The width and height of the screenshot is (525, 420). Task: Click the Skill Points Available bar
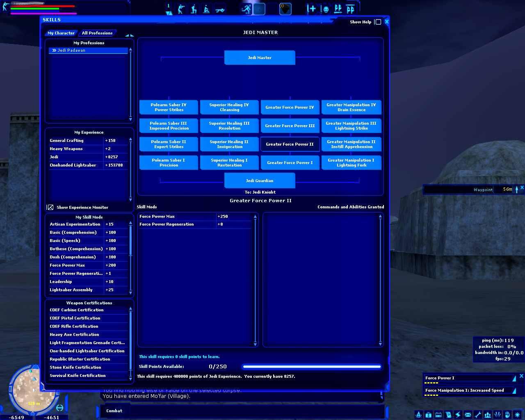coord(312,367)
